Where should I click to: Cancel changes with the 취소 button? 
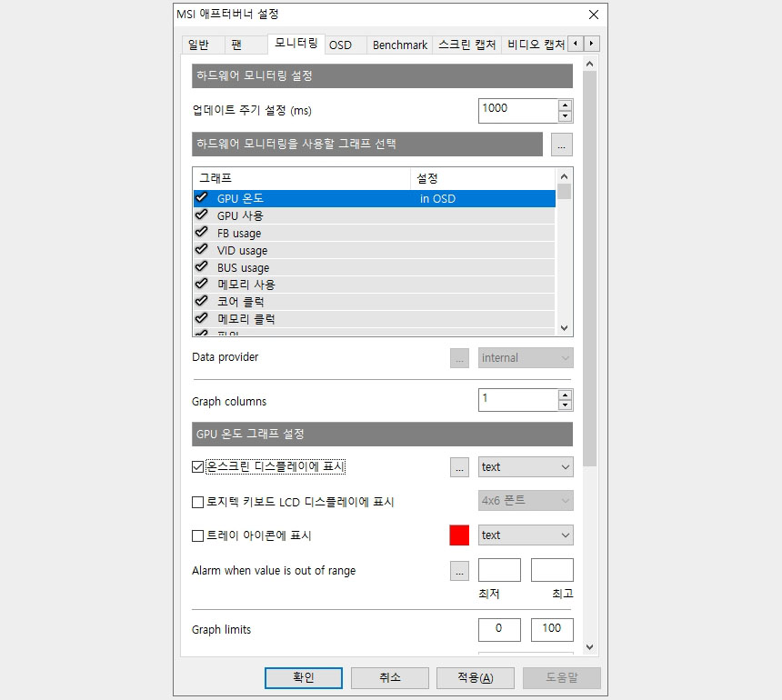pos(389,678)
